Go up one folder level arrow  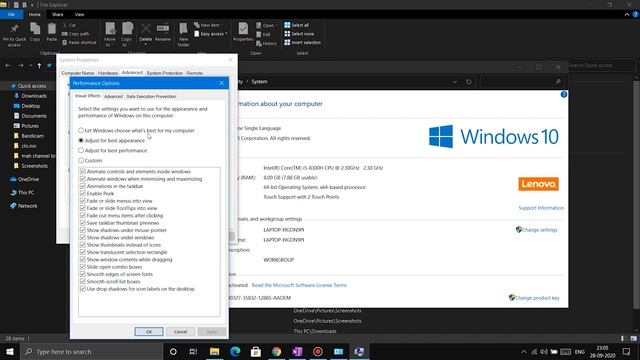[x=39, y=65]
